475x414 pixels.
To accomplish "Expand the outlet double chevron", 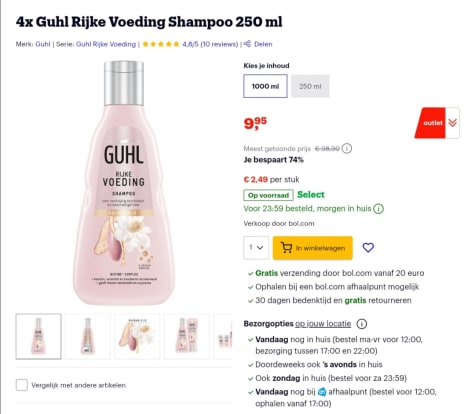I will pyautogui.click(x=452, y=123).
